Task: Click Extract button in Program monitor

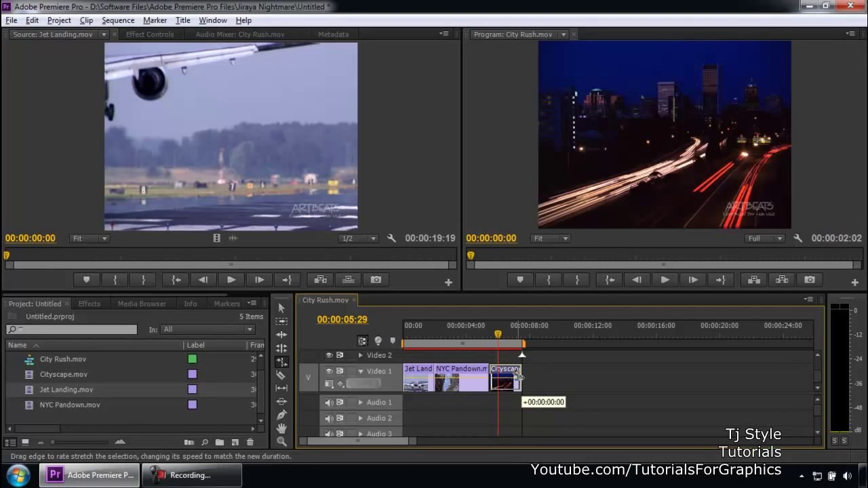Action: click(782, 279)
